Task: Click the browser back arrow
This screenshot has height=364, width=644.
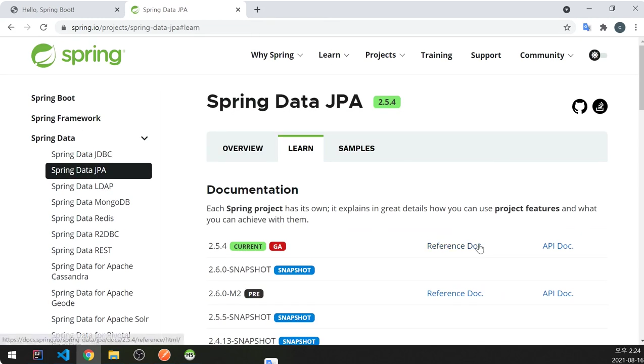Action: pos(11,27)
